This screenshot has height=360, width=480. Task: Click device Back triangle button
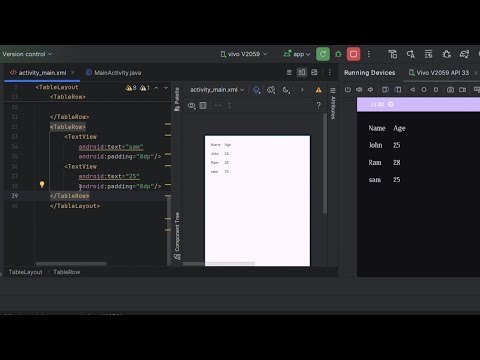pyautogui.click(x=413, y=90)
